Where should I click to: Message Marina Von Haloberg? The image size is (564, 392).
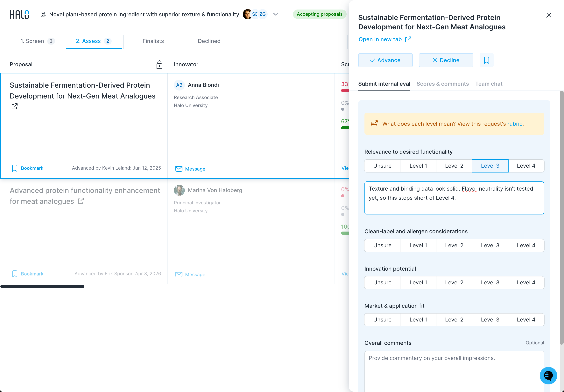[x=190, y=274]
